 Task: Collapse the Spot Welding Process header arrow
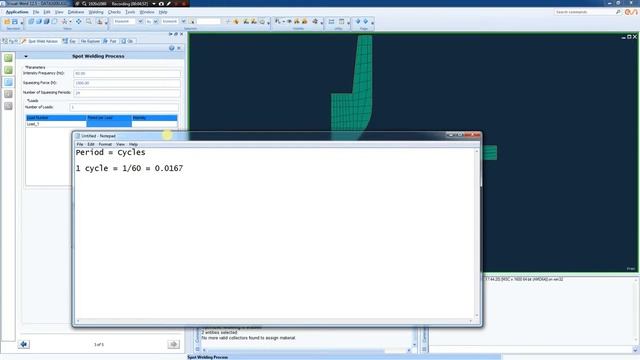pyautogui.click(x=26, y=56)
